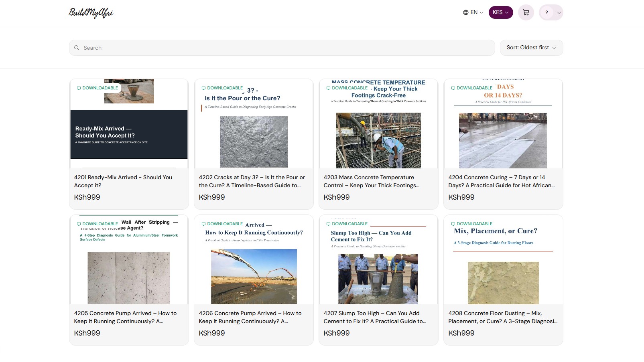644x362 pixels.
Task: Focus the Search input field
Action: (282, 48)
